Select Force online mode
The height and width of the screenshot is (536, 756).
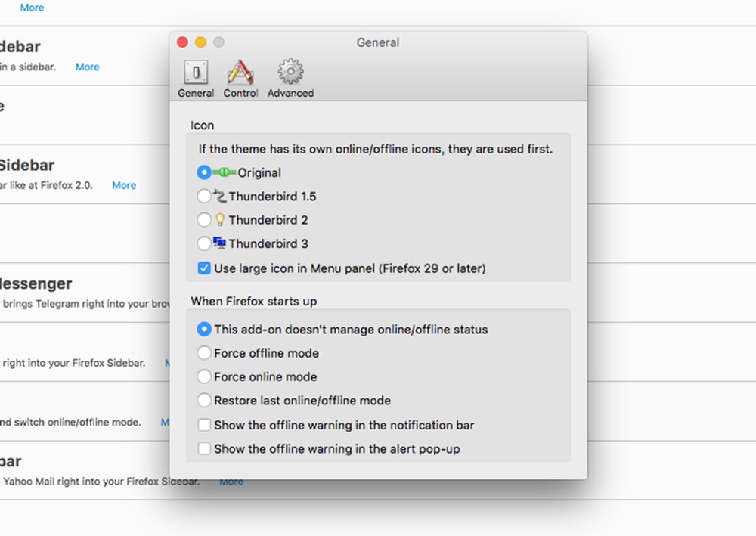204,376
